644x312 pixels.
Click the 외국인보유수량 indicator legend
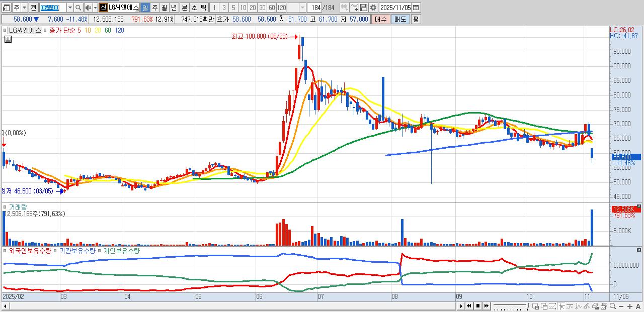(x=30, y=250)
